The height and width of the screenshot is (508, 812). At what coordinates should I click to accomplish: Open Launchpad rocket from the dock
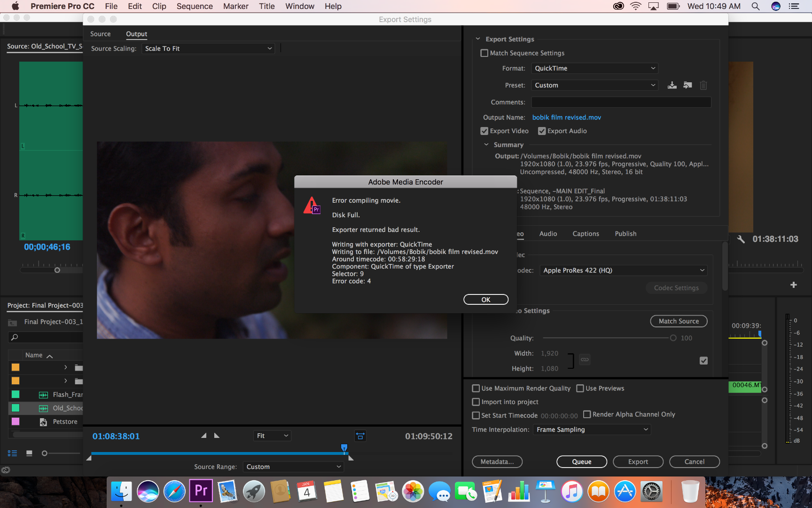(x=254, y=491)
